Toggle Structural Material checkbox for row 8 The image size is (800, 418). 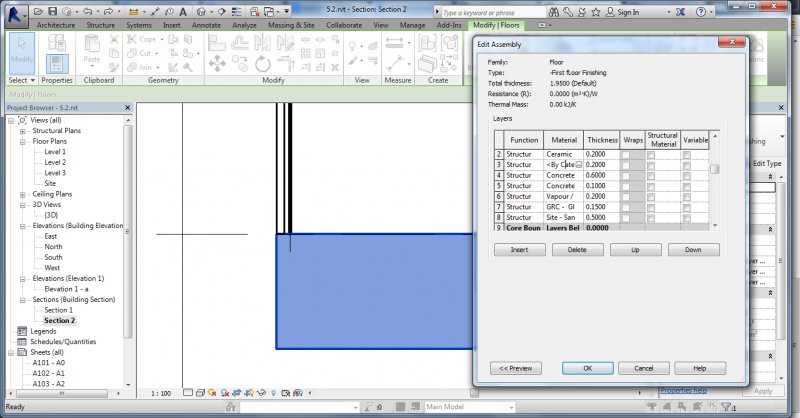[651, 218]
